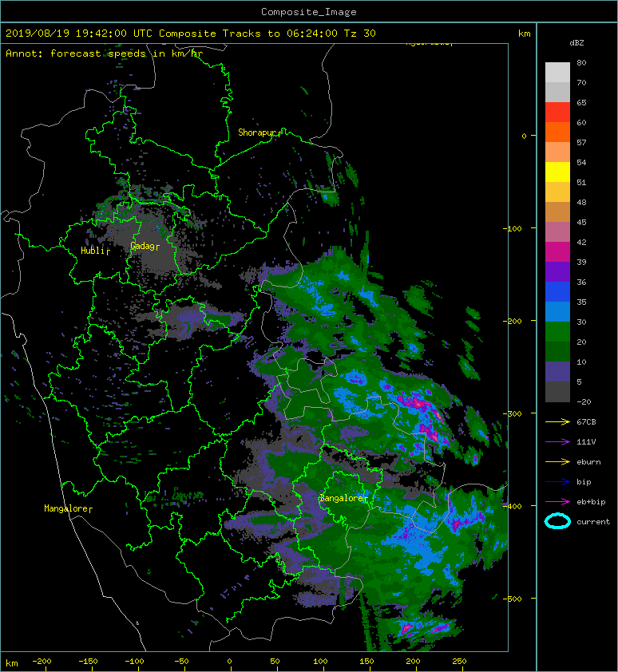This screenshot has width=618, height=672.
Task: Pick the red swatch between 65 and 60 dBZ
Action: click(557, 113)
